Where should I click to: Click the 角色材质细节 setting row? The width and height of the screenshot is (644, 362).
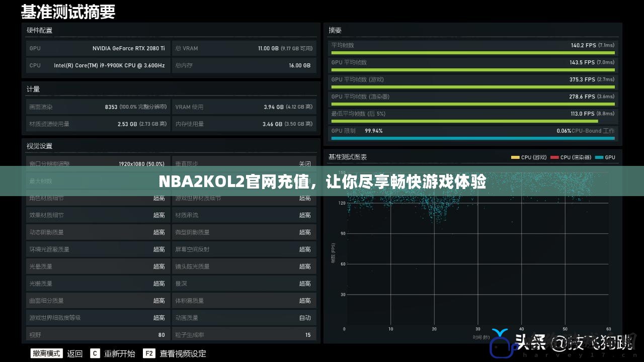(x=98, y=198)
